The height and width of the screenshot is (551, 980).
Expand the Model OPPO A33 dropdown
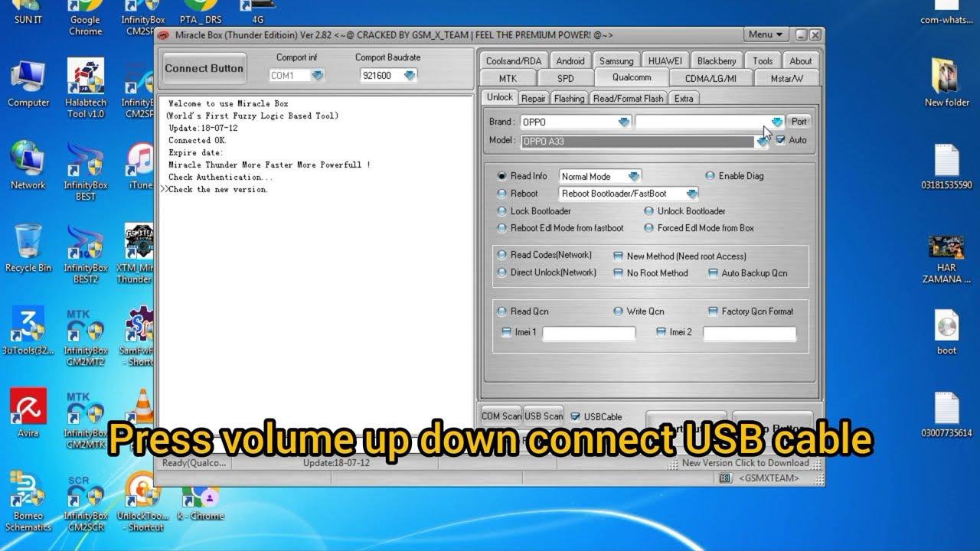tap(763, 141)
